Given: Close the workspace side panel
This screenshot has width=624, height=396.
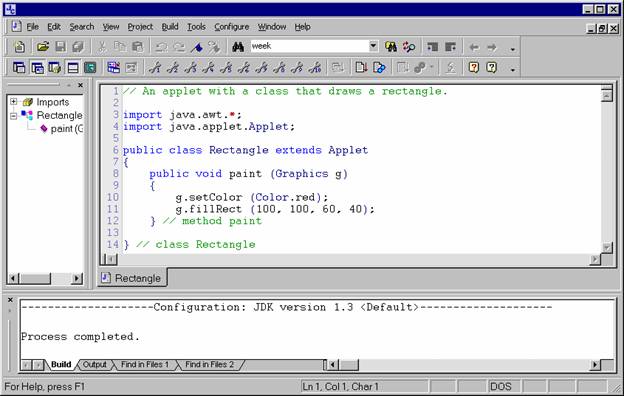Looking at the screenshot, I should pos(80,85).
